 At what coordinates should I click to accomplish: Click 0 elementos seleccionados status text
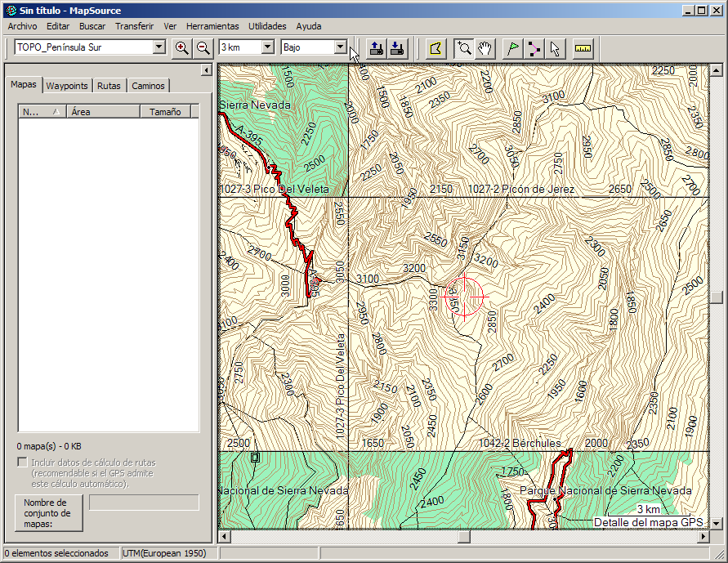pyautogui.click(x=56, y=553)
